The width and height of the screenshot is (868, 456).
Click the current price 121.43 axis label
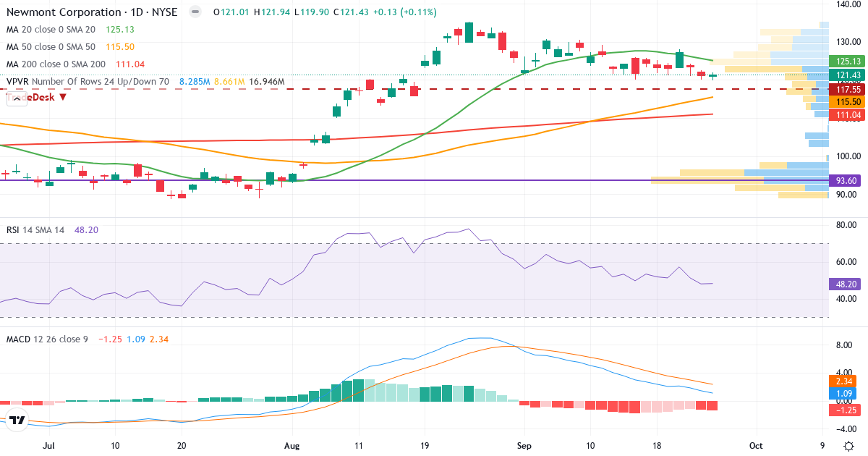coord(847,75)
